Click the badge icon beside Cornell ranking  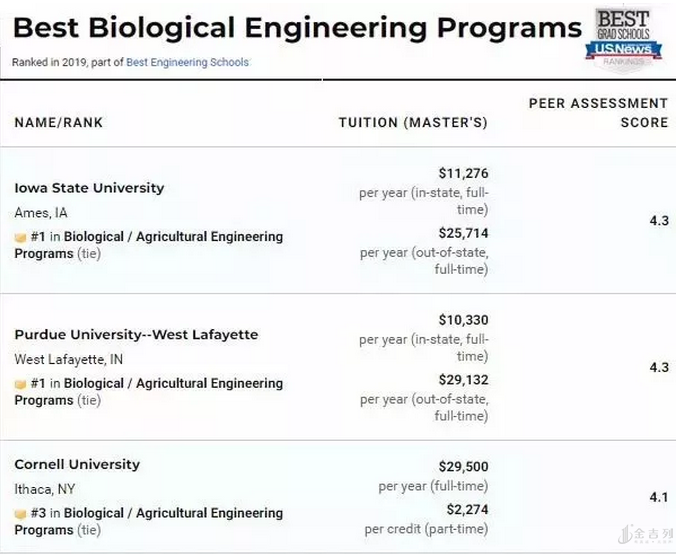[19, 514]
